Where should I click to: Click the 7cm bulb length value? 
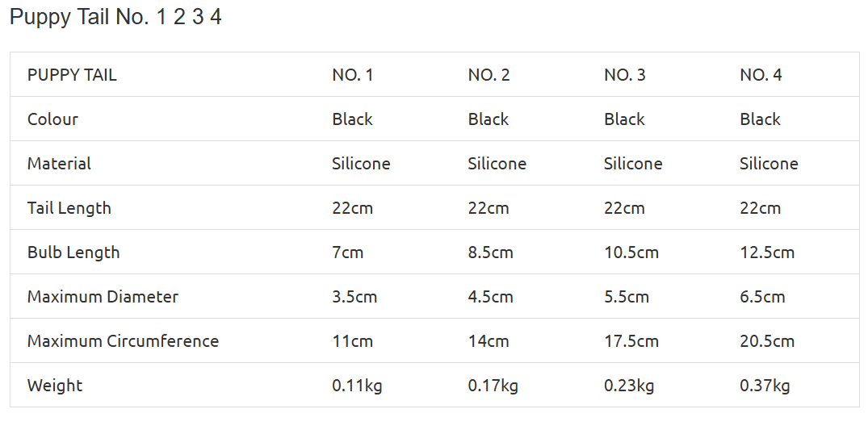tap(348, 252)
